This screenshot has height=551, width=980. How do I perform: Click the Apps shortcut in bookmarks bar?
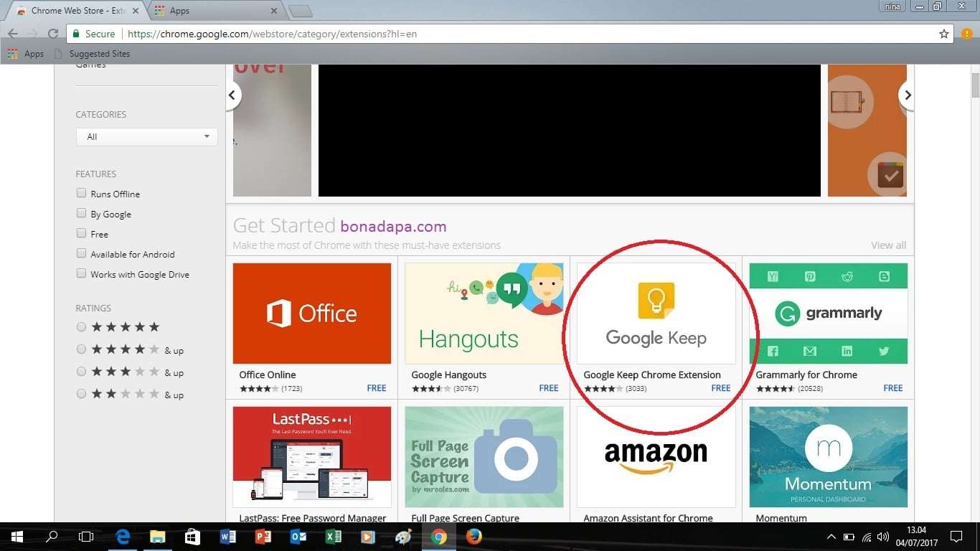(x=26, y=54)
